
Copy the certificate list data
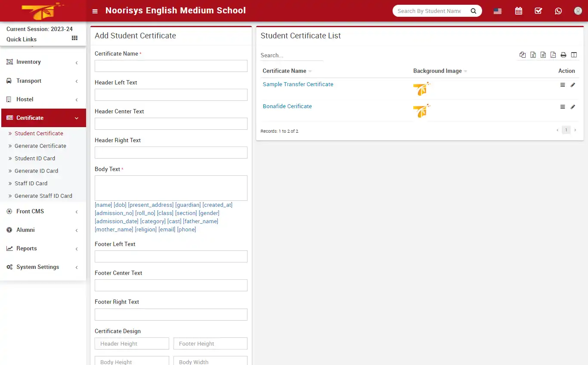pyautogui.click(x=522, y=55)
